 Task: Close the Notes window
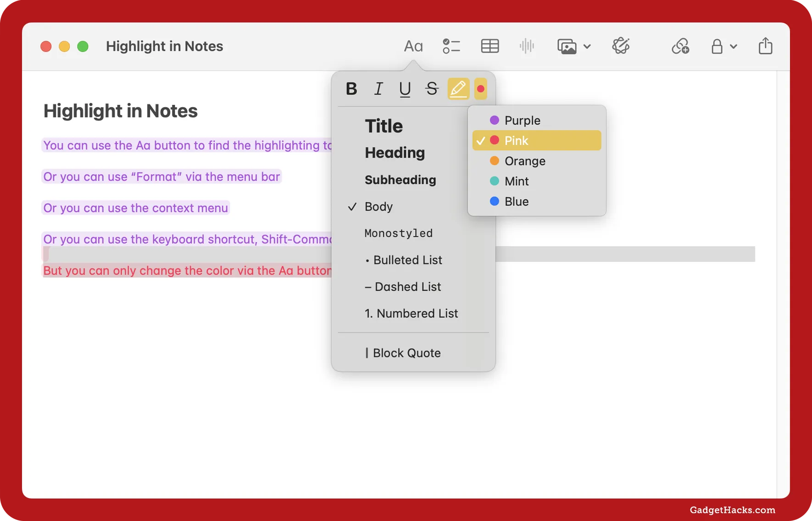46,46
